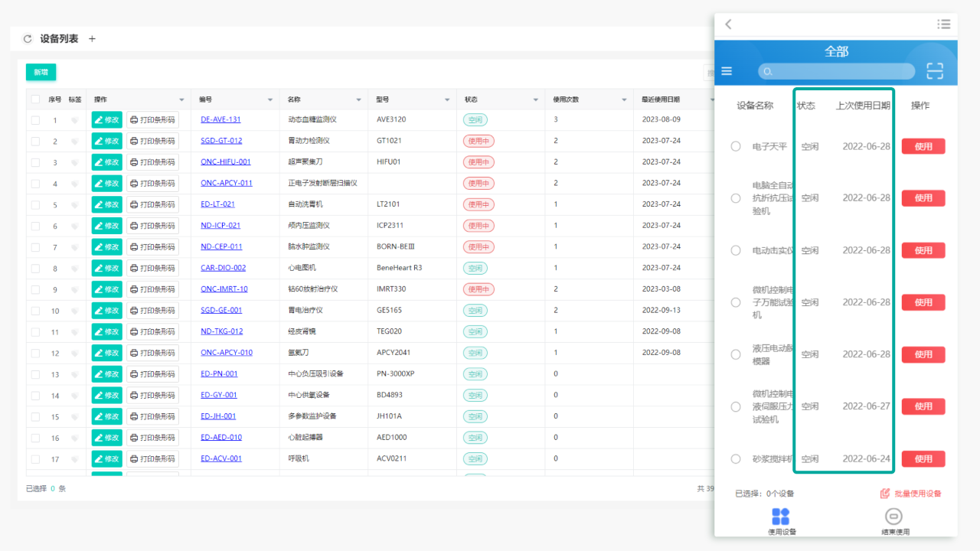Viewport: 980px width, 551px height.
Task: Toggle the select-all checkbox in table header
Action: click(35, 99)
